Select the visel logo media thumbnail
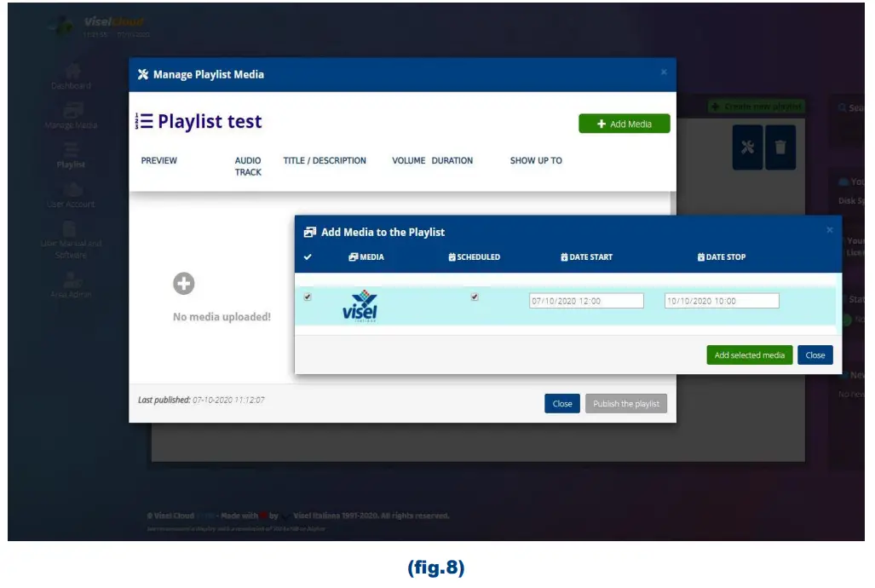875x588 pixels. (360, 306)
